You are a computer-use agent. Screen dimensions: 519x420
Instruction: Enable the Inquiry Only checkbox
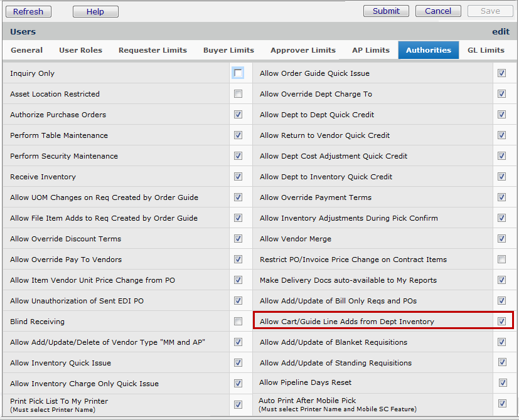coord(238,73)
